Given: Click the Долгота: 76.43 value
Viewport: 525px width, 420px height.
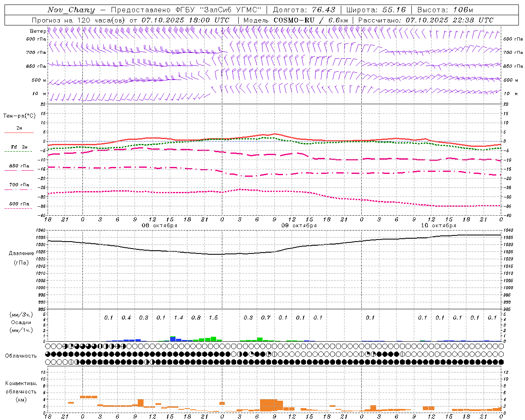Looking at the screenshot, I should point(304,10).
